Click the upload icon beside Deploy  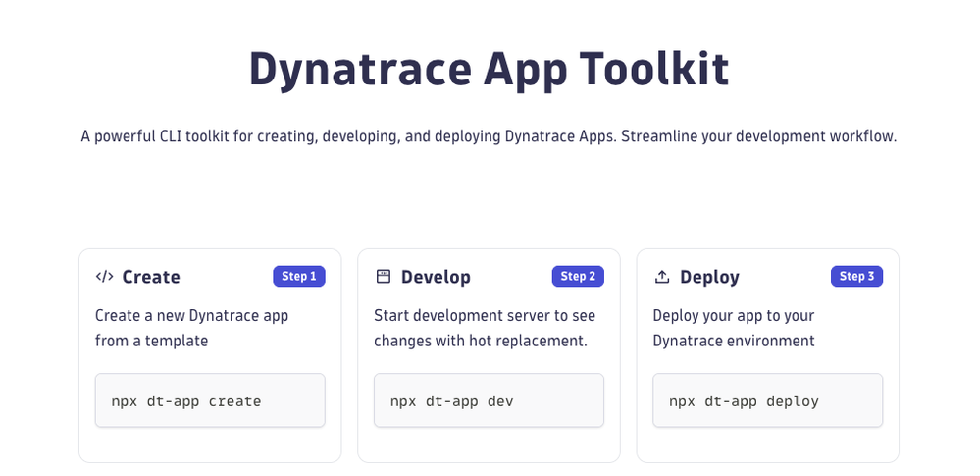(662, 277)
